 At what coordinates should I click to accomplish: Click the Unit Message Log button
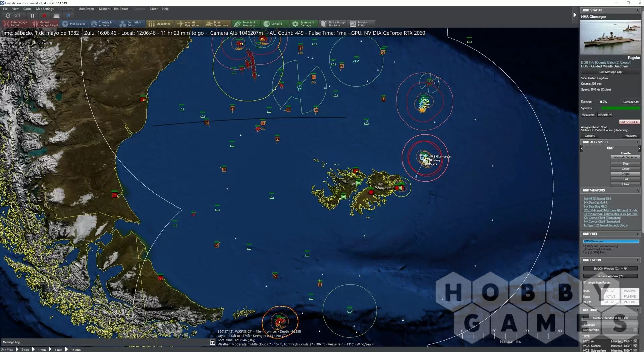610,72
